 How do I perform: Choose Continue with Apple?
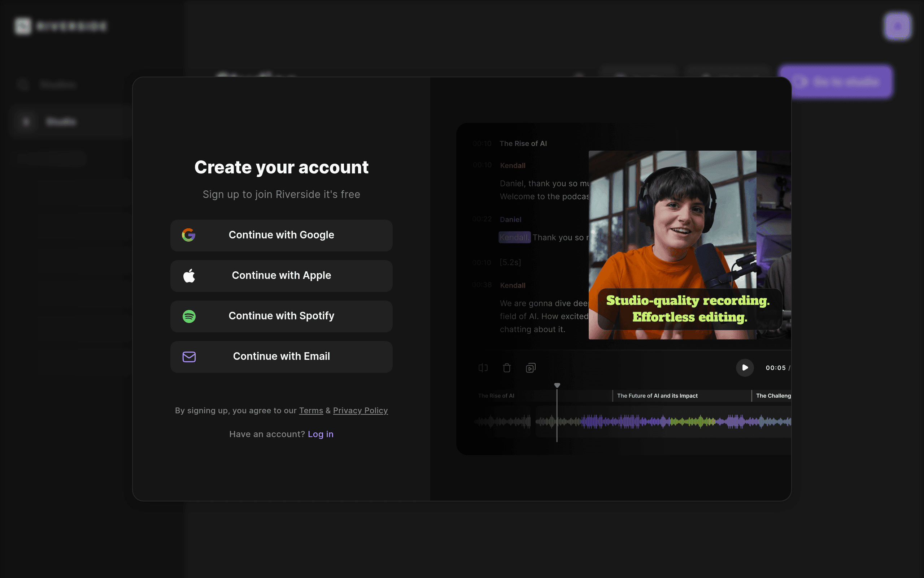pyautogui.click(x=282, y=276)
